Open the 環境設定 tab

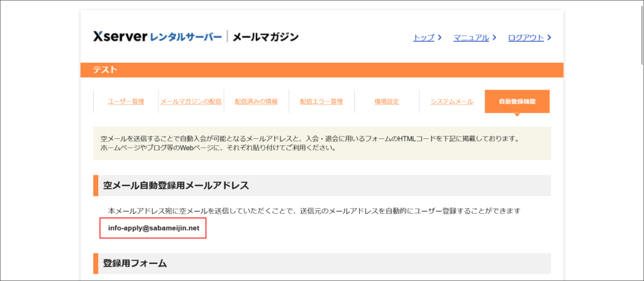(387, 102)
